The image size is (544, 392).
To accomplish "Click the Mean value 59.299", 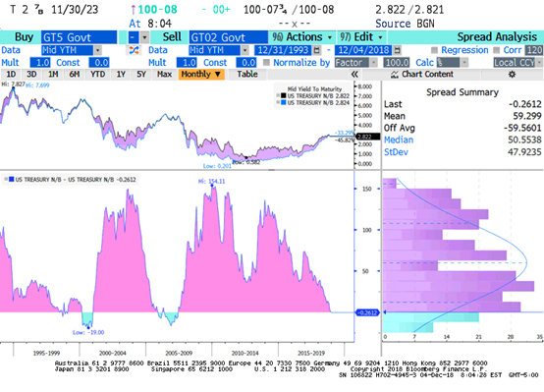I will coord(527,116).
